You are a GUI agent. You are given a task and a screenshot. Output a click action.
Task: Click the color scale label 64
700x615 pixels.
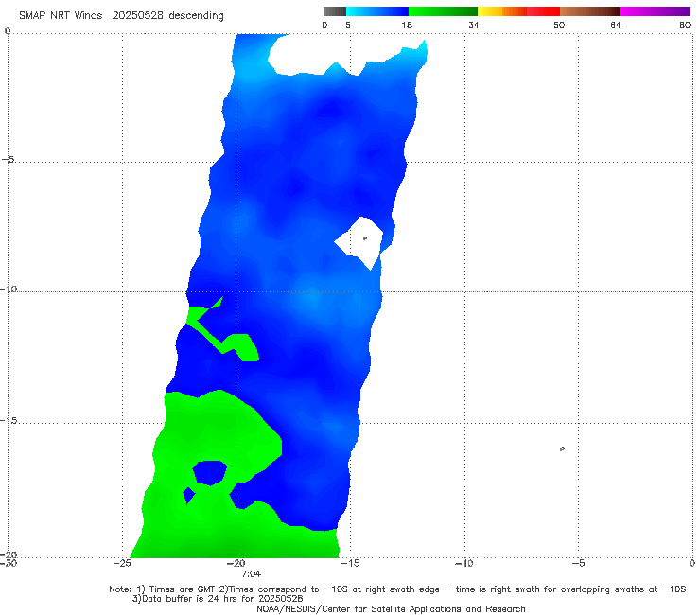pos(616,25)
